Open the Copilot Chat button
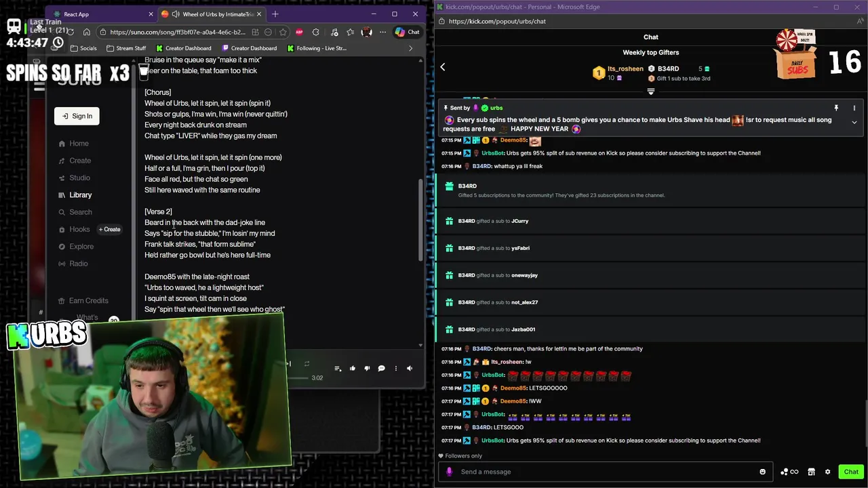 [408, 32]
